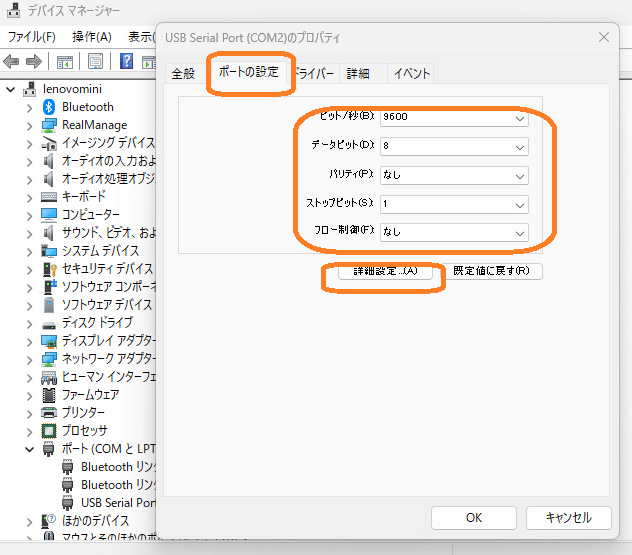Click the firmware chip icon

[49, 395]
